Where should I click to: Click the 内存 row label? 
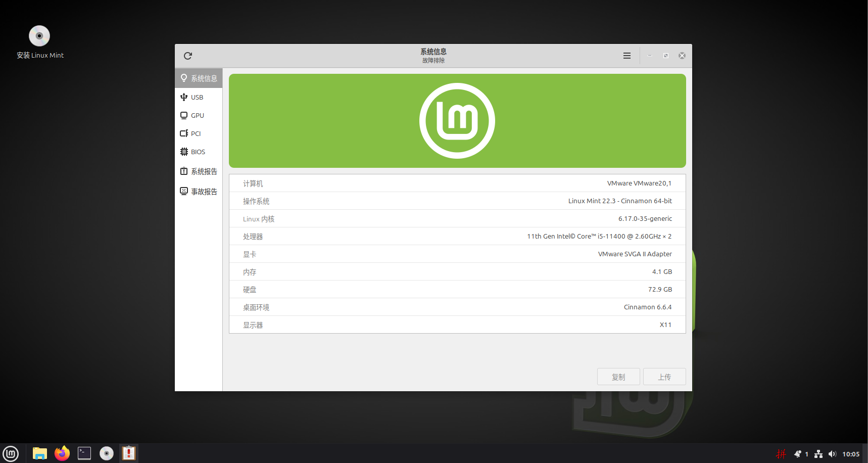tap(250, 272)
